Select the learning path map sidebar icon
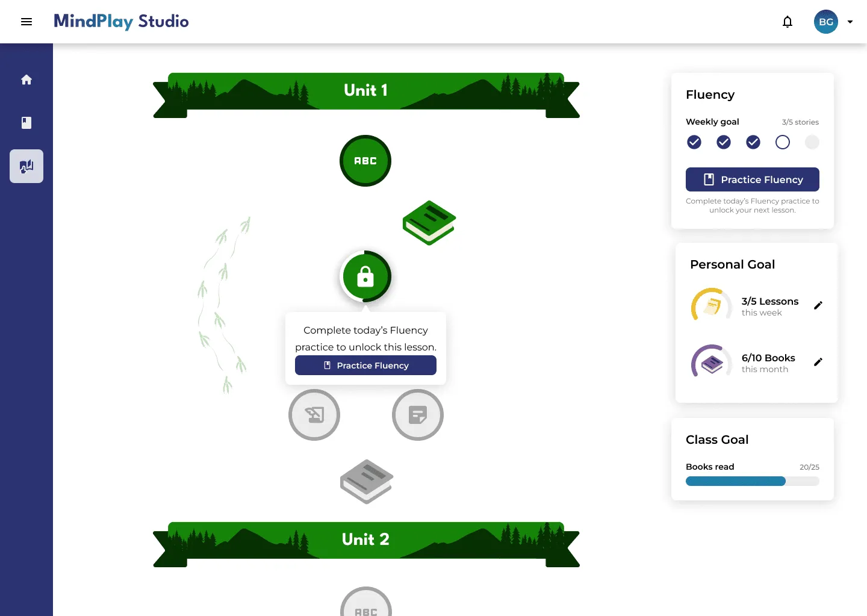Screen dimensions: 867x616 (26, 166)
